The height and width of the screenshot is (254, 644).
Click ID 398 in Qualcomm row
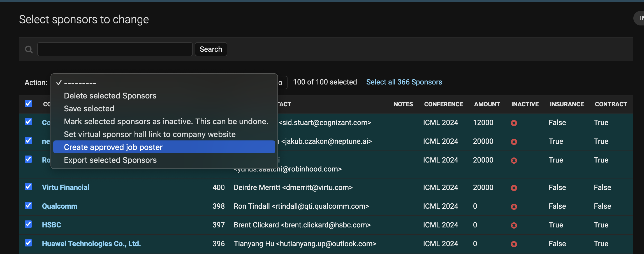coord(219,206)
